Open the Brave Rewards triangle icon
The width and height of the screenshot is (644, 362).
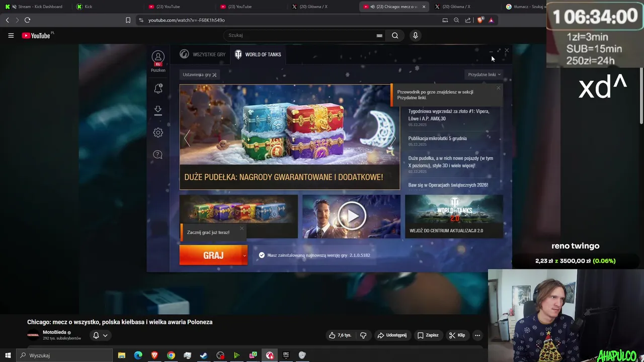pos(491,20)
